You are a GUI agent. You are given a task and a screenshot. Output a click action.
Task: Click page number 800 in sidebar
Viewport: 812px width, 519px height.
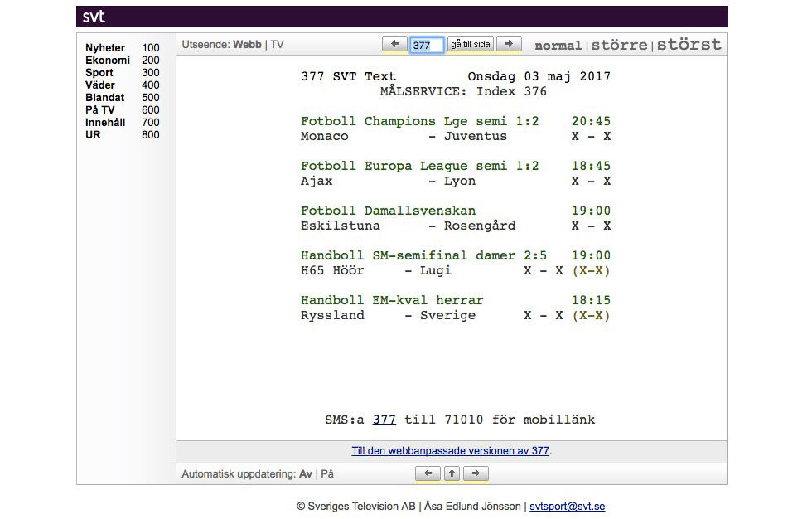coord(151,134)
